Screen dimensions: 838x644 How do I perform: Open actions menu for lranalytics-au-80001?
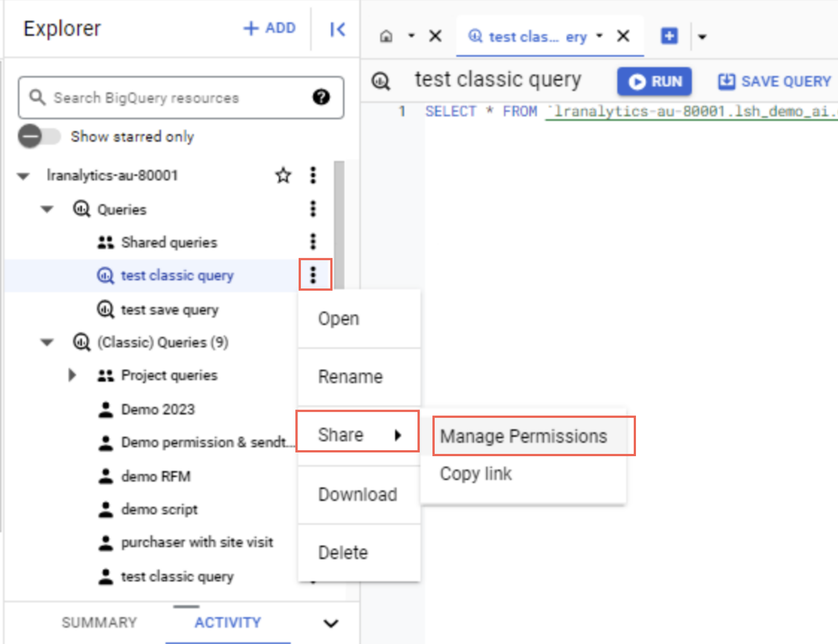pos(313,176)
